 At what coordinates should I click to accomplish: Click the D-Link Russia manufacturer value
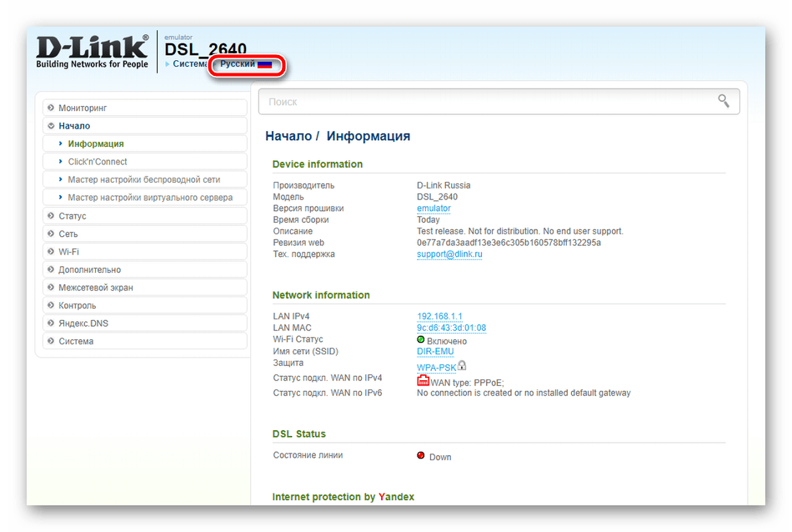pos(444,185)
